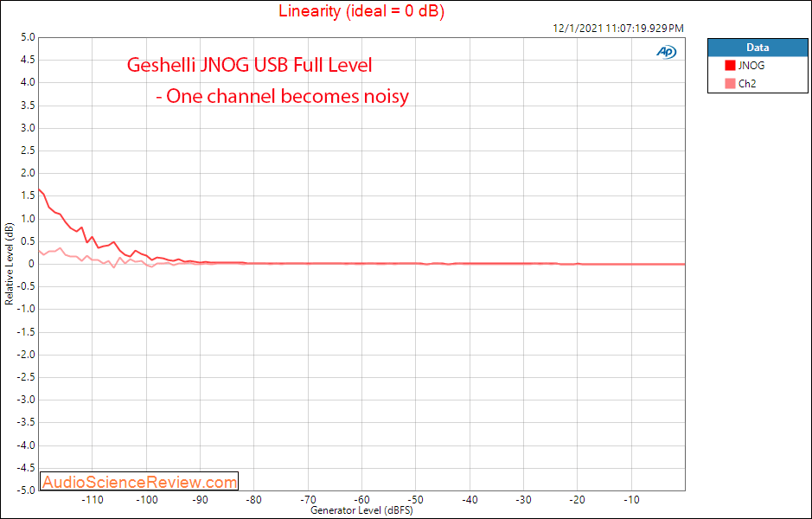
Task: Click the 5.0 y-axis tick label
Action: [29, 37]
